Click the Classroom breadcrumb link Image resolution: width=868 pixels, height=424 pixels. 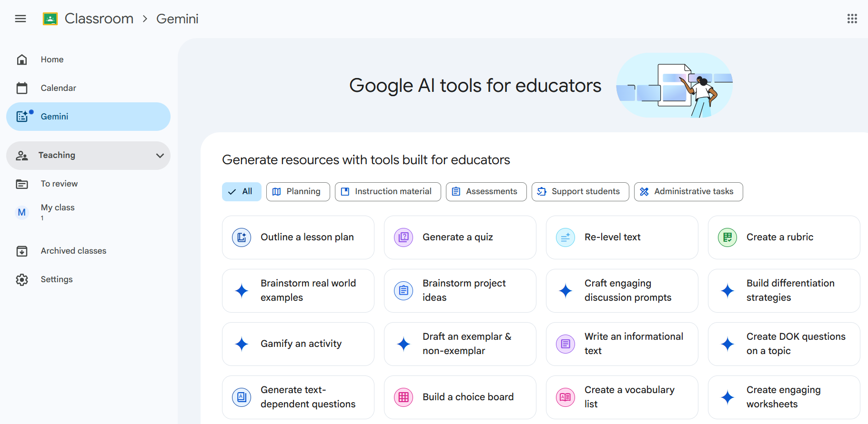coord(99,19)
